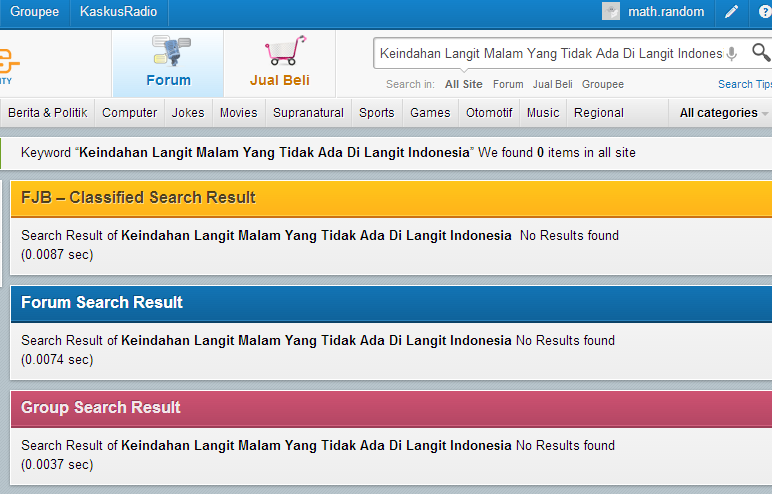Click the math.random user avatar
The width and height of the screenshot is (772, 494).
(x=611, y=11)
